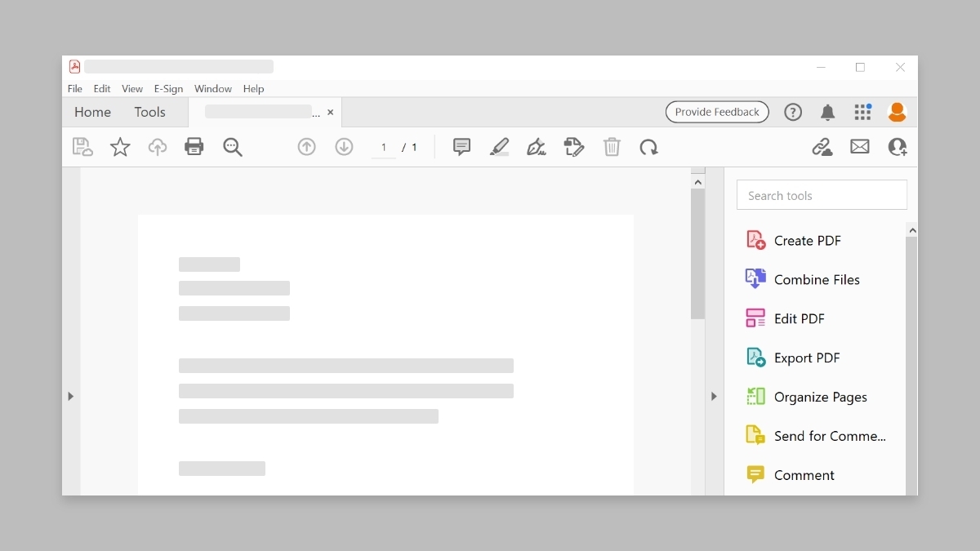Open the notifications bell

click(x=827, y=112)
